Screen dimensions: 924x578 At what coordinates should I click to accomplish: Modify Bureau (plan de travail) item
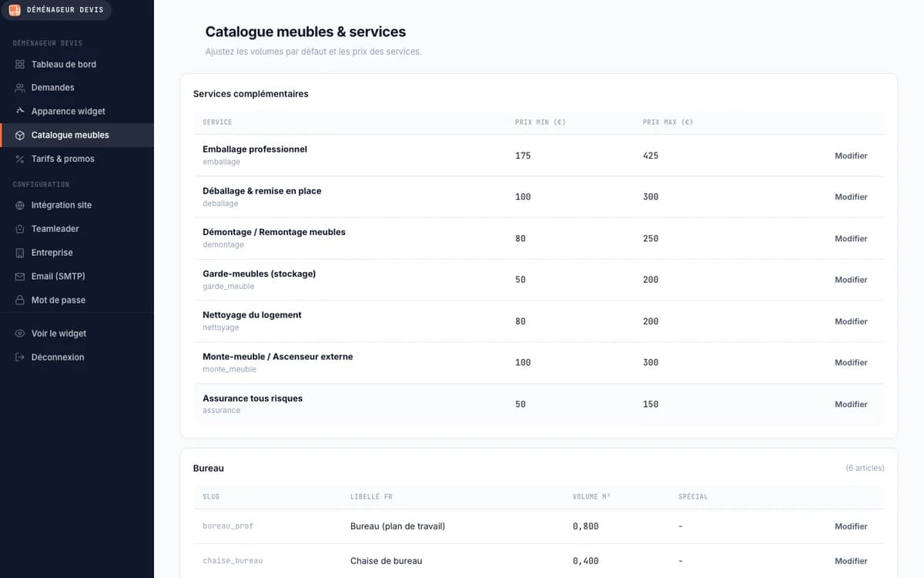(851, 526)
